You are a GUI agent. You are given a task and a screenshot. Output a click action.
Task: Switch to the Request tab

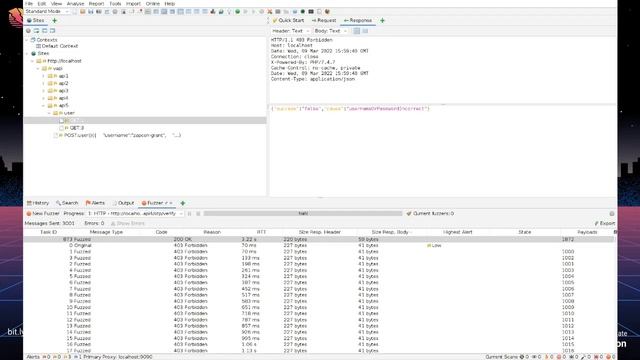click(324, 20)
